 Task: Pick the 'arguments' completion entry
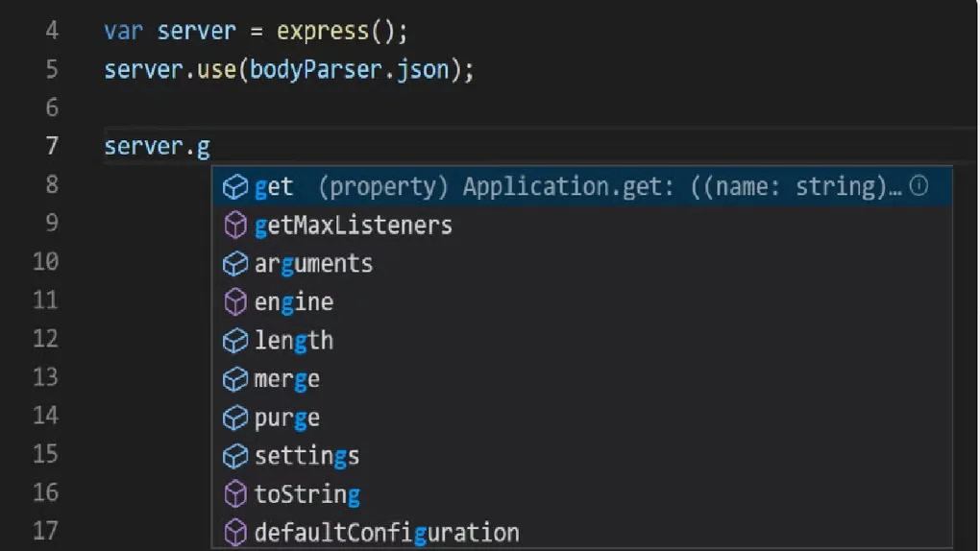coord(582,264)
